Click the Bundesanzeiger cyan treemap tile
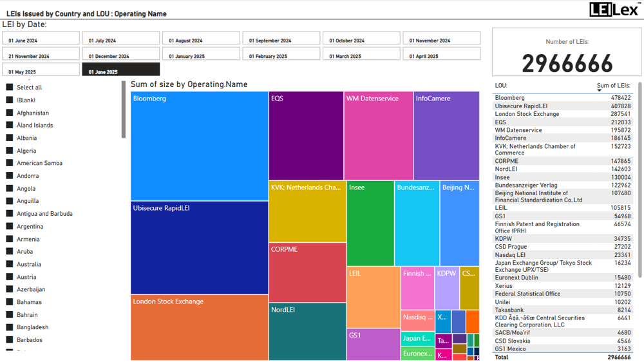Viewport: 644px width, 362px height. pyautogui.click(x=417, y=223)
